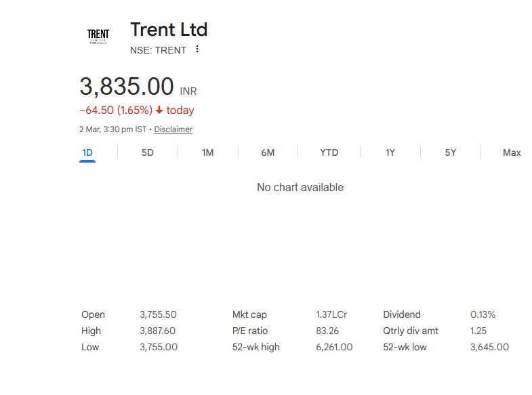
Task: Switch to the YTD tab
Action: pyautogui.click(x=329, y=152)
